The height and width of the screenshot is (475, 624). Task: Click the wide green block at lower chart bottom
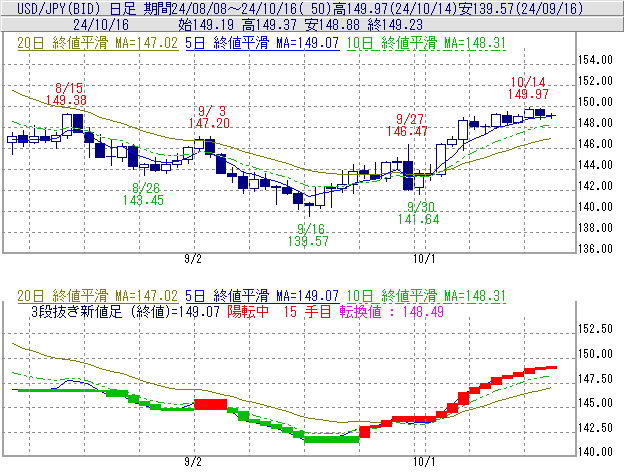332,439
